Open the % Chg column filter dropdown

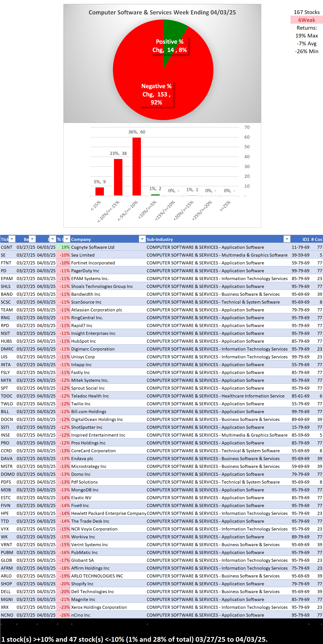[x=67, y=239]
